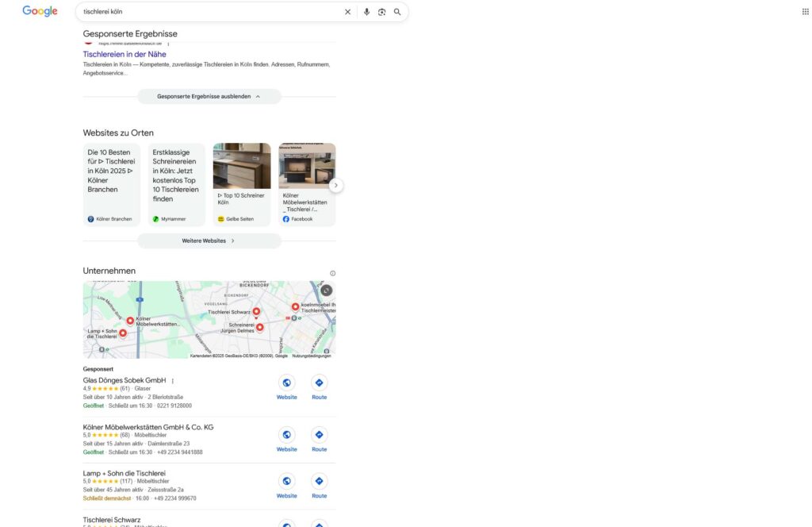812x527 pixels.
Task: Click the map to view businesses in Maps
Action: point(209,317)
